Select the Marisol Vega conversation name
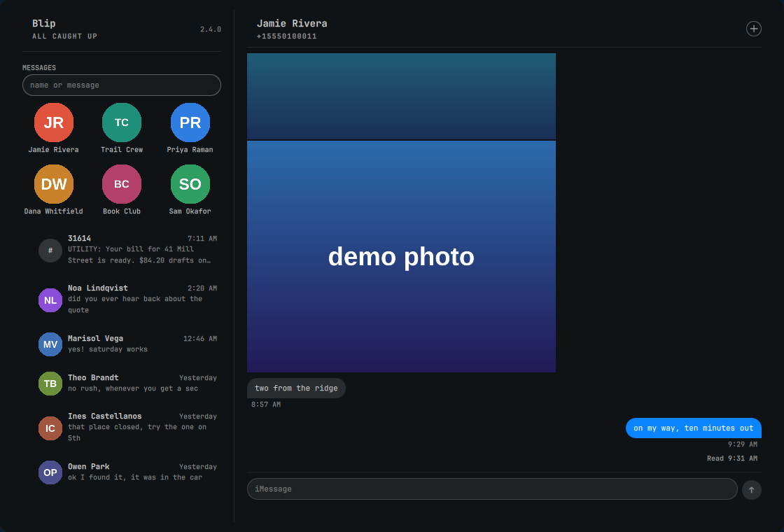Screen dimensions: 784x532 click(95, 339)
